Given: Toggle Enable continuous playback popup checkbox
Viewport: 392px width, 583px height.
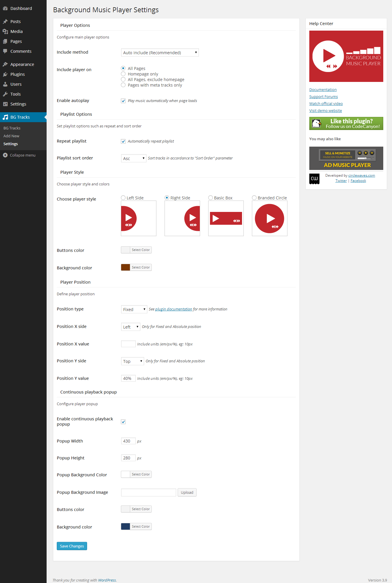Looking at the screenshot, I should click(x=123, y=422).
